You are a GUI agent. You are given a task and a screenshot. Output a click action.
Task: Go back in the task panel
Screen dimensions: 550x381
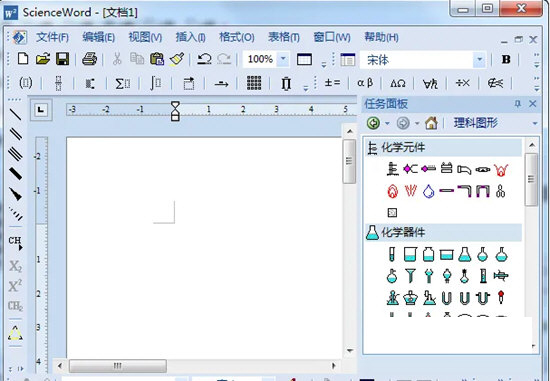coord(374,123)
